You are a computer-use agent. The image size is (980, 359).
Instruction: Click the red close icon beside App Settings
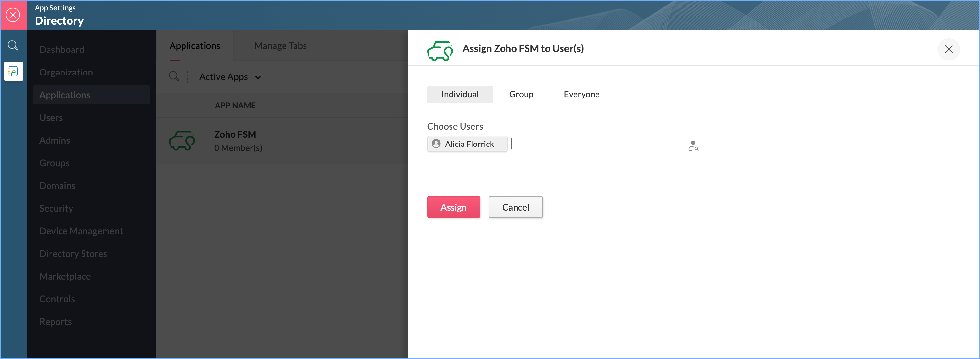(13, 15)
